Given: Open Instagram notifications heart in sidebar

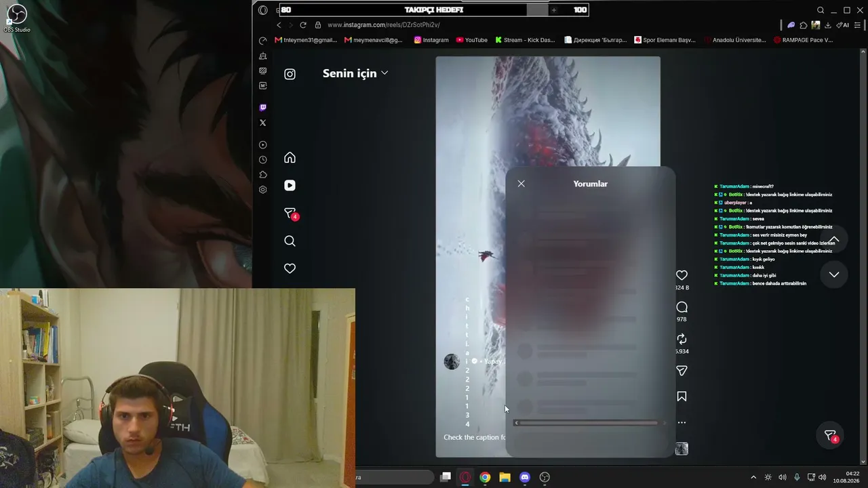Looking at the screenshot, I should (290, 269).
